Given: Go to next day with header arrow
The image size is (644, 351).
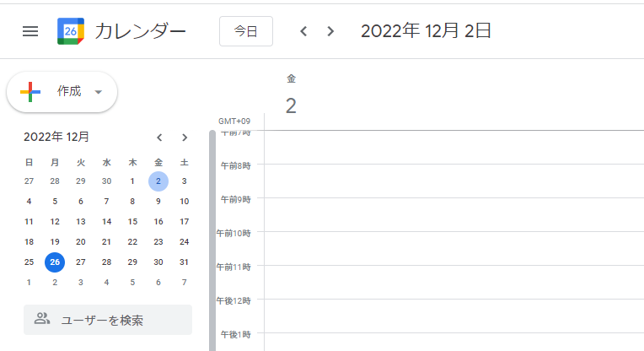Looking at the screenshot, I should [x=330, y=31].
